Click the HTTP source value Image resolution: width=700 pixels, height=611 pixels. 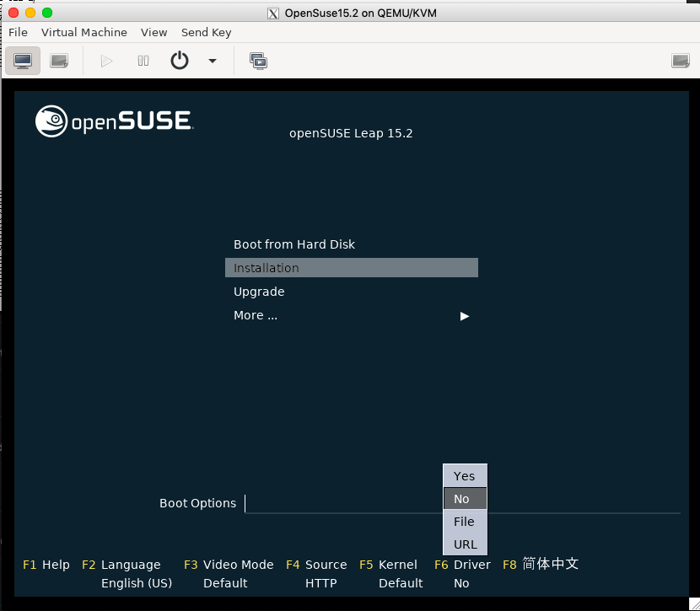(x=321, y=583)
